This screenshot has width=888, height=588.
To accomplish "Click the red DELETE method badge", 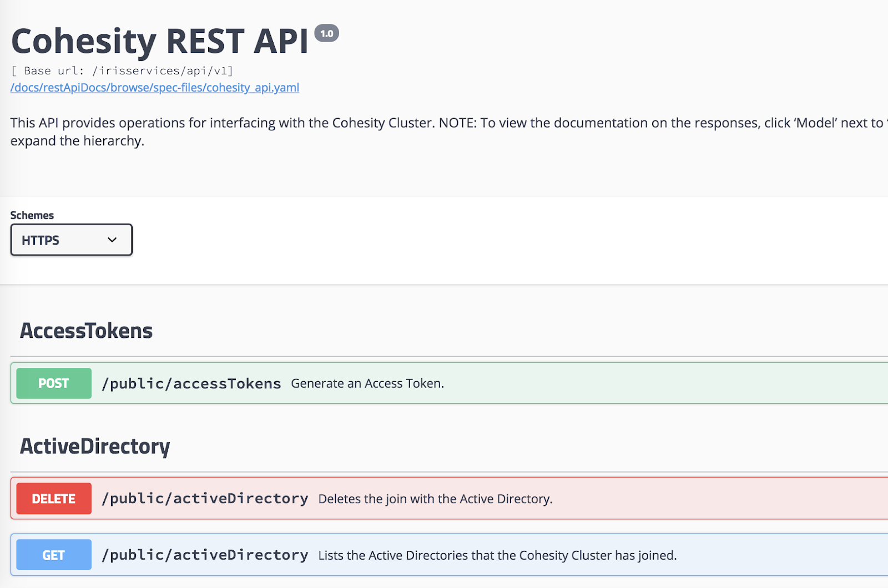I will (53, 498).
